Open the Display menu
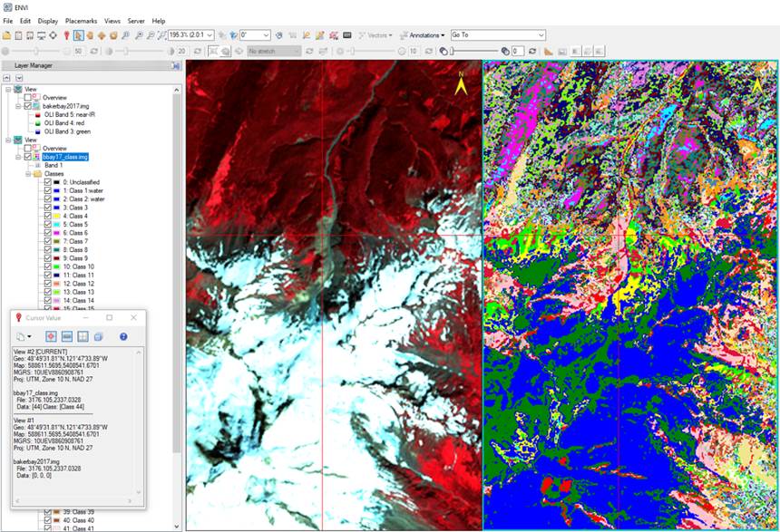The width and height of the screenshot is (780, 532). (48, 21)
